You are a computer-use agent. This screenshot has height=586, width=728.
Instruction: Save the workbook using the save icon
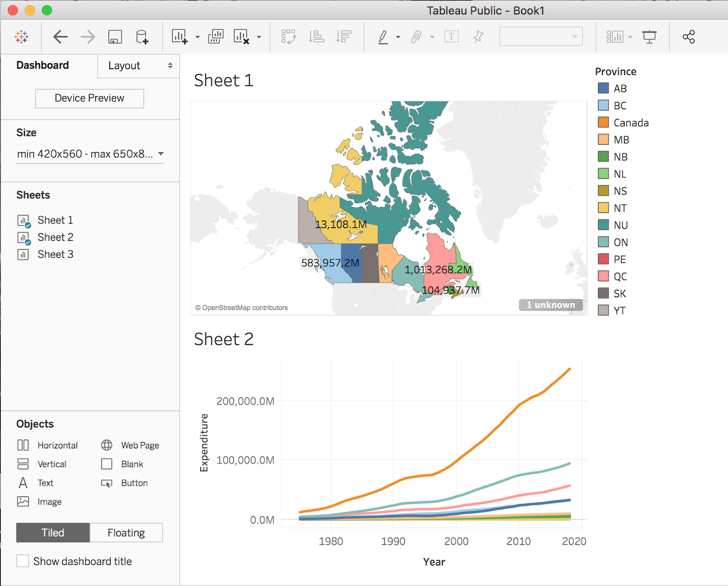point(115,37)
